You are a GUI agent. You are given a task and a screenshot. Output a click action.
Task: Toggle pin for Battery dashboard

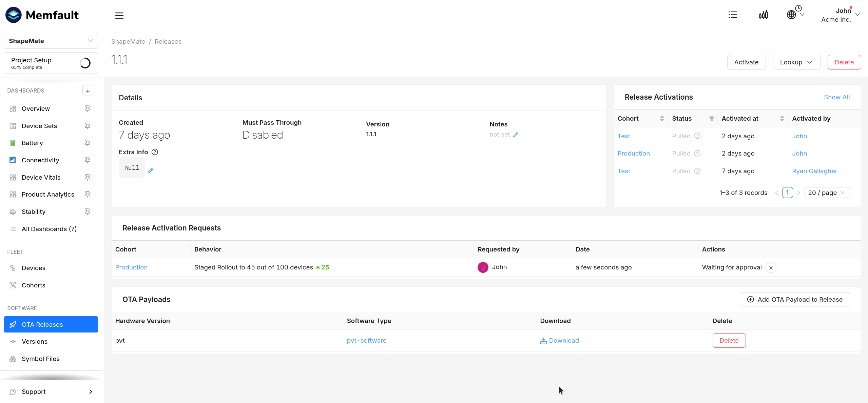88,143
